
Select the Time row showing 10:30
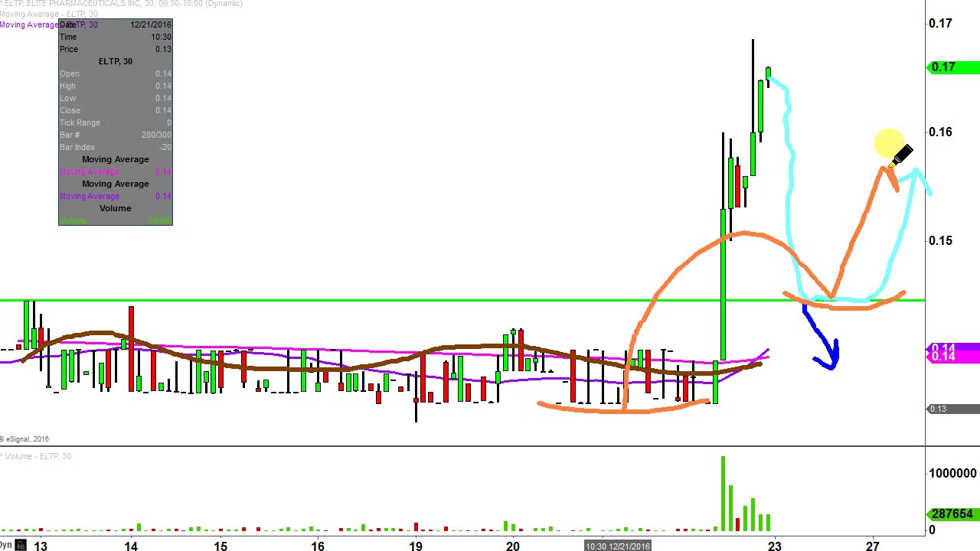tap(116, 37)
